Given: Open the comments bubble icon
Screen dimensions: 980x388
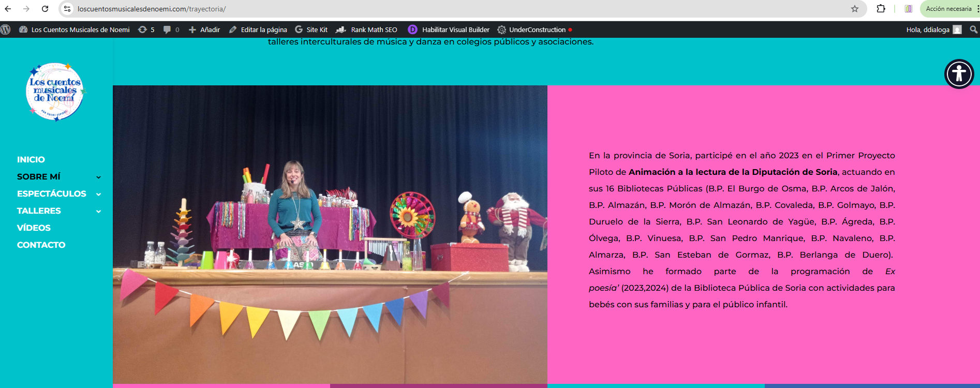Looking at the screenshot, I should click(x=170, y=29).
